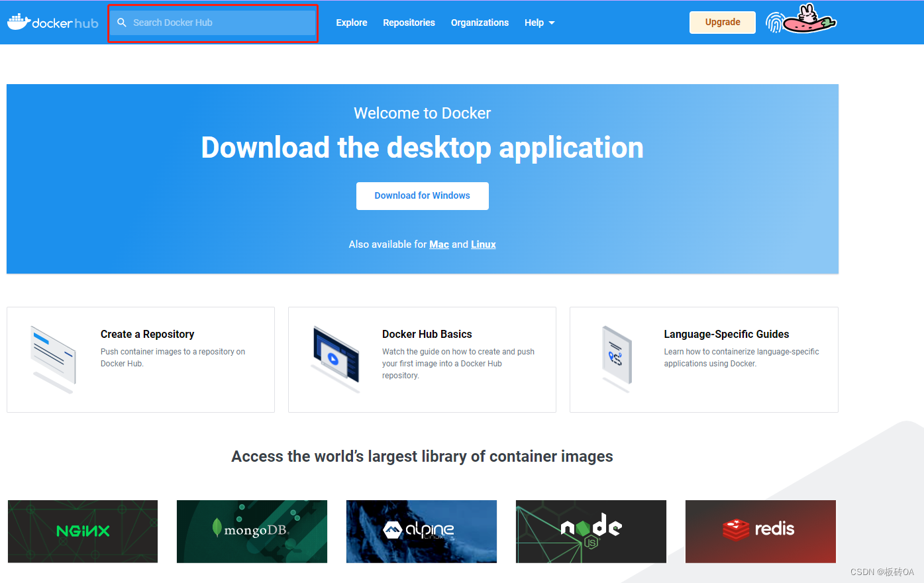Click the Upgrade button

click(x=723, y=22)
